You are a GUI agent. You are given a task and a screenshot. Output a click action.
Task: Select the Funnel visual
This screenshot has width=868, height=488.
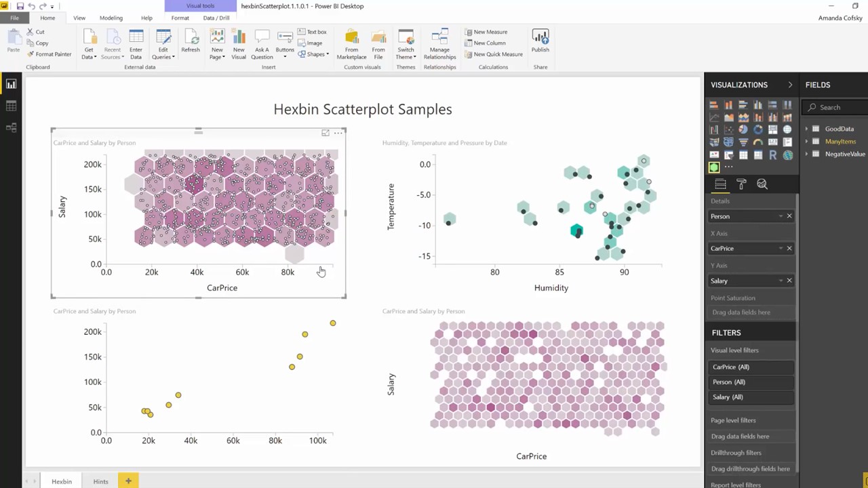click(743, 142)
